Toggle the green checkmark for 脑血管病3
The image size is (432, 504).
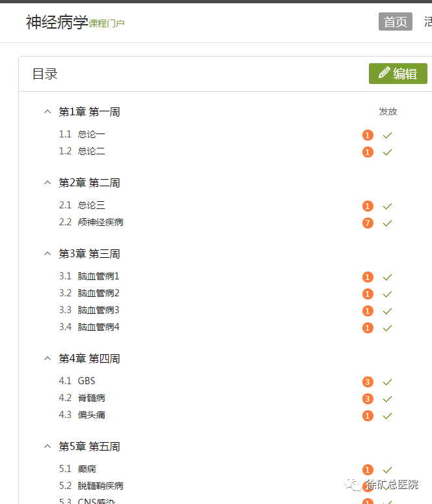point(387,311)
